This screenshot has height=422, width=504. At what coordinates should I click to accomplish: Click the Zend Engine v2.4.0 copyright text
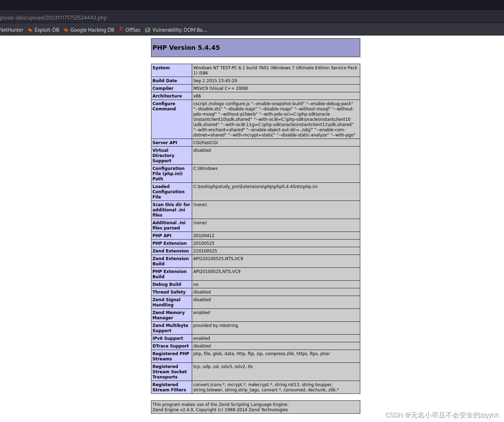(220, 410)
